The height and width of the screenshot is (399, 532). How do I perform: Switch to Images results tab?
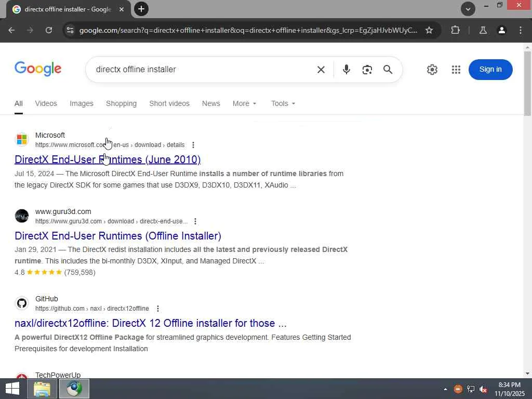(82, 103)
